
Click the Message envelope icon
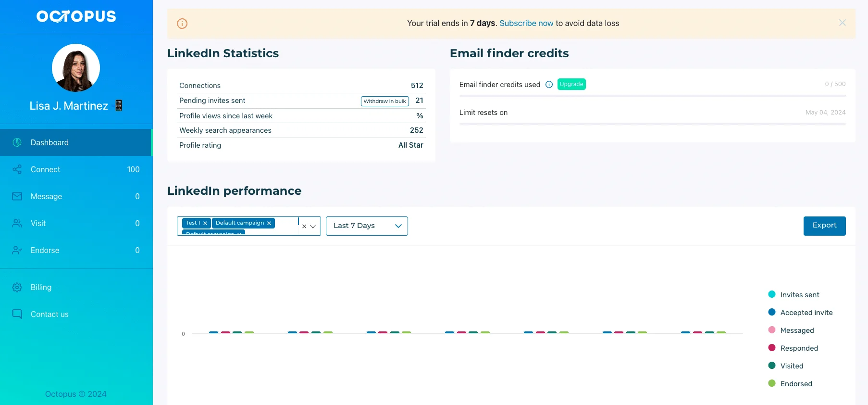pyautogui.click(x=17, y=196)
